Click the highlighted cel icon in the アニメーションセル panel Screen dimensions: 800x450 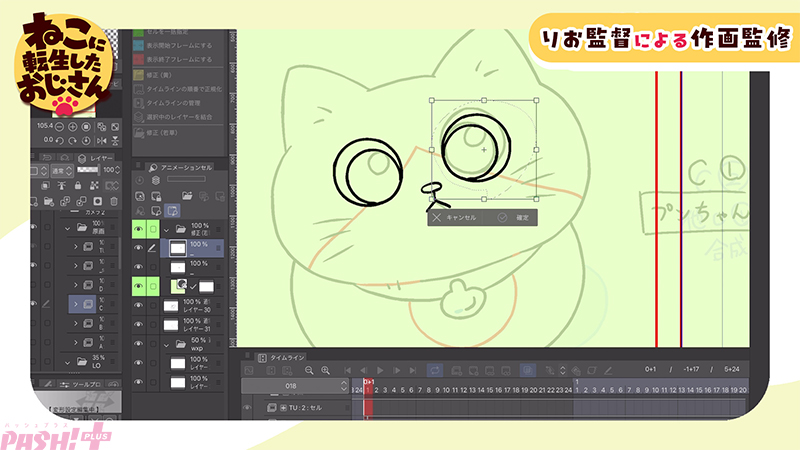pyautogui.click(x=172, y=211)
